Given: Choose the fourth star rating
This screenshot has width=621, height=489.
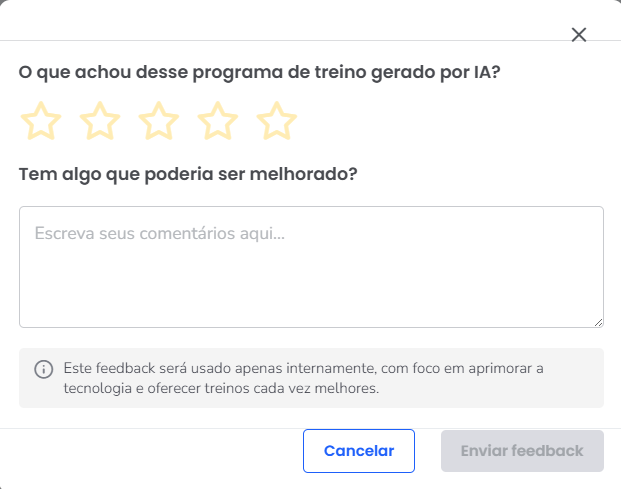Looking at the screenshot, I should (x=218, y=122).
